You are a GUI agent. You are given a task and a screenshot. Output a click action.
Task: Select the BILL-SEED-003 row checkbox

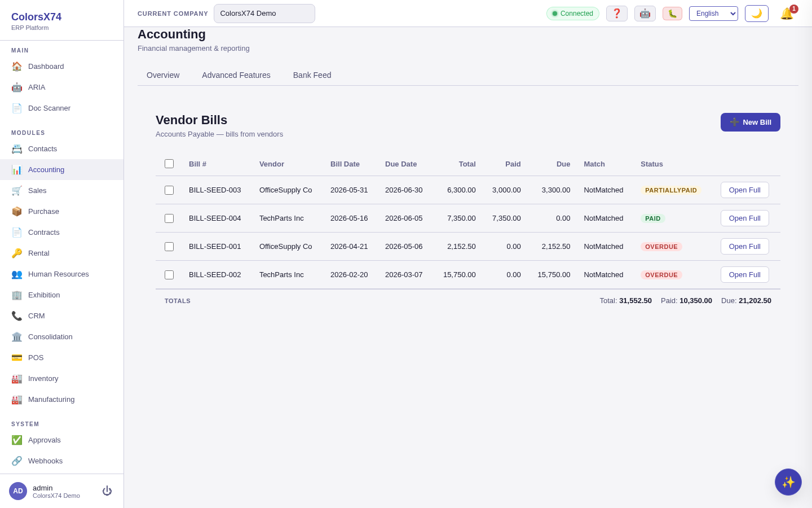pyautogui.click(x=169, y=190)
